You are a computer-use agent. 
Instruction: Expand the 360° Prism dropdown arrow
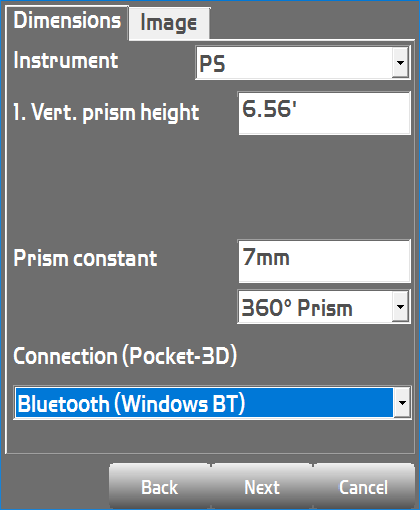400,307
